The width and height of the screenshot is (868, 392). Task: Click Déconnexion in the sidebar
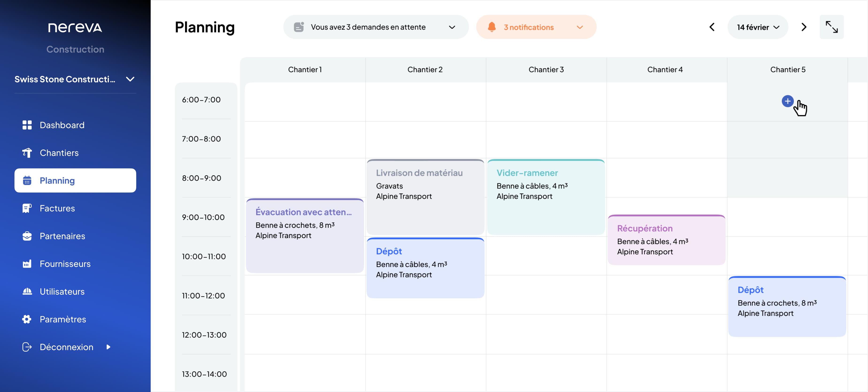pos(66,347)
